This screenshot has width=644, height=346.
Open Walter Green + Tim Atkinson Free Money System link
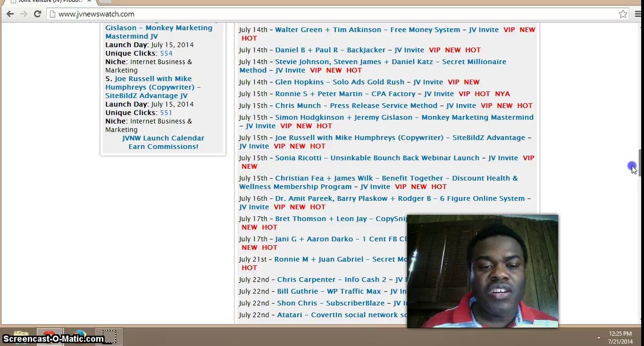[x=367, y=30]
